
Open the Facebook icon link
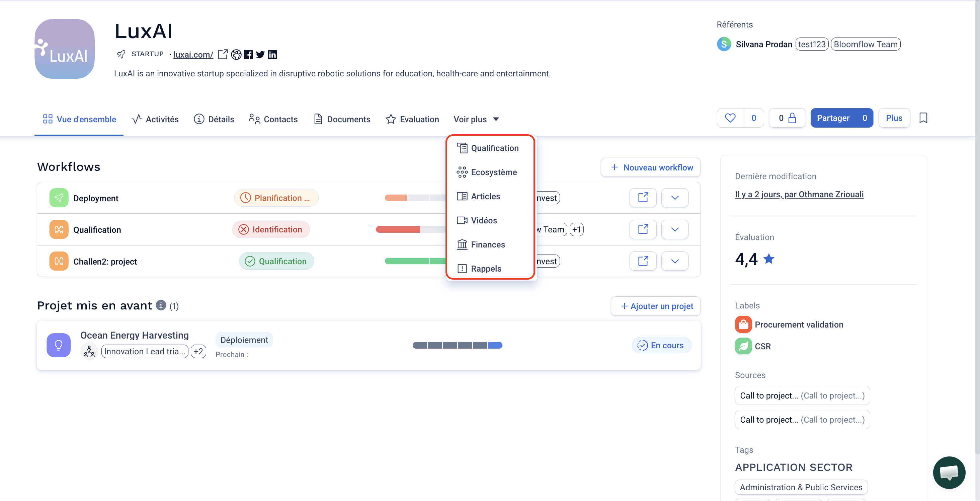click(x=248, y=55)
